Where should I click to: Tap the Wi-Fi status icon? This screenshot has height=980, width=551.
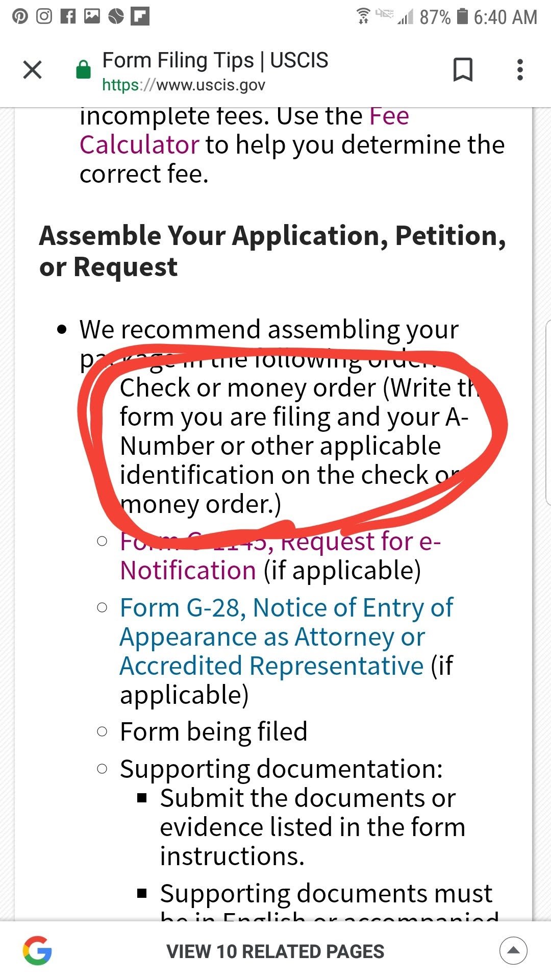pyautogui.click(x=363, y=16)
